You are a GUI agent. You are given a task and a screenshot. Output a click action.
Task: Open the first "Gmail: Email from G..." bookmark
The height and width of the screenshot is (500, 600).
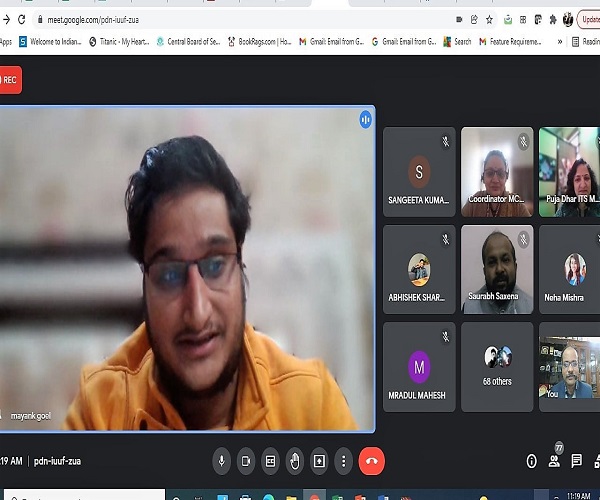point(331,41)
